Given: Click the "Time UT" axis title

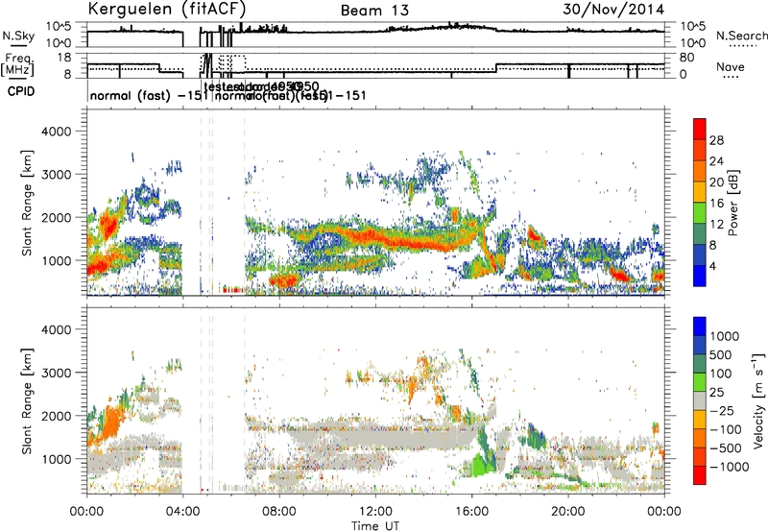Looking at the screenshot, I should point(375,526).
